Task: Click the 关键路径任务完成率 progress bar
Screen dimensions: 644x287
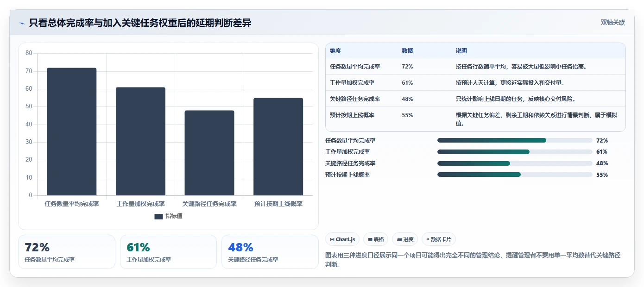Action: [515, 163]
